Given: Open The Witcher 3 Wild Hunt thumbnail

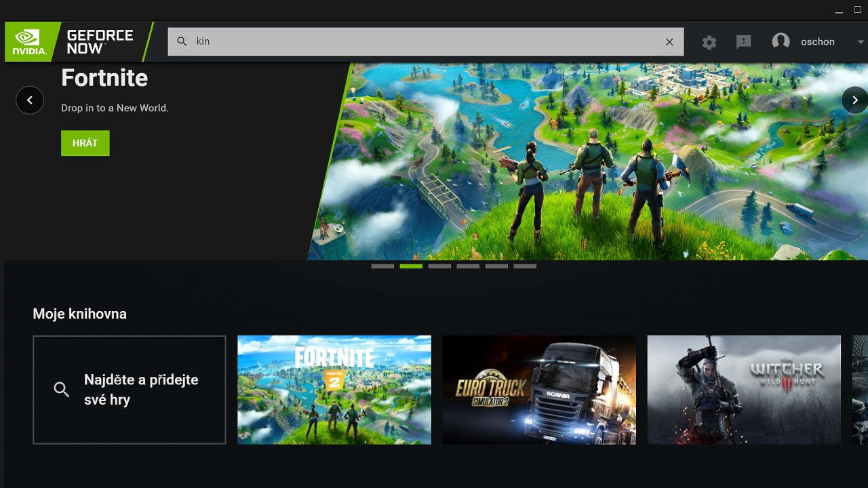Looking at the screenshot, I should tap(744, 390).
